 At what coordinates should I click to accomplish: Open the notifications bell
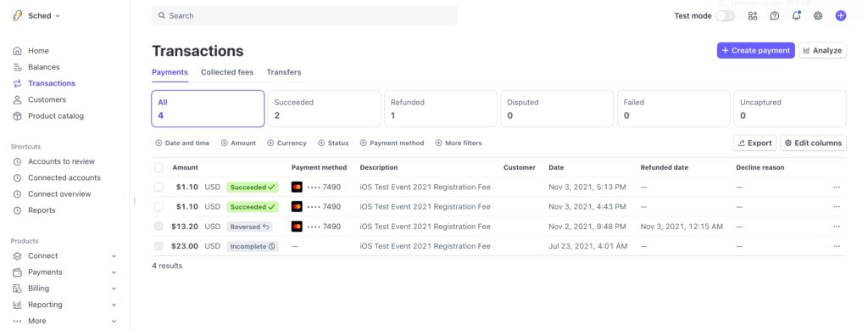(x=796, y=16)
